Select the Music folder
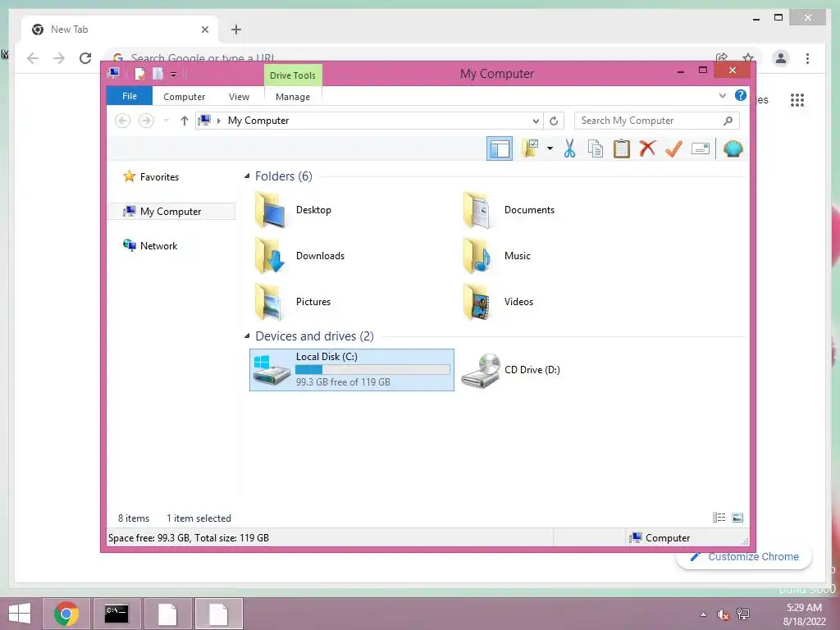The height and width of the screenshot is (630, 840). (497, 256)
